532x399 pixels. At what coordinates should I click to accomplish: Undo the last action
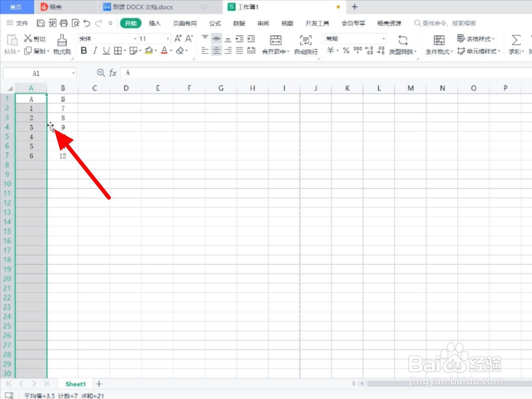point(87,23)
